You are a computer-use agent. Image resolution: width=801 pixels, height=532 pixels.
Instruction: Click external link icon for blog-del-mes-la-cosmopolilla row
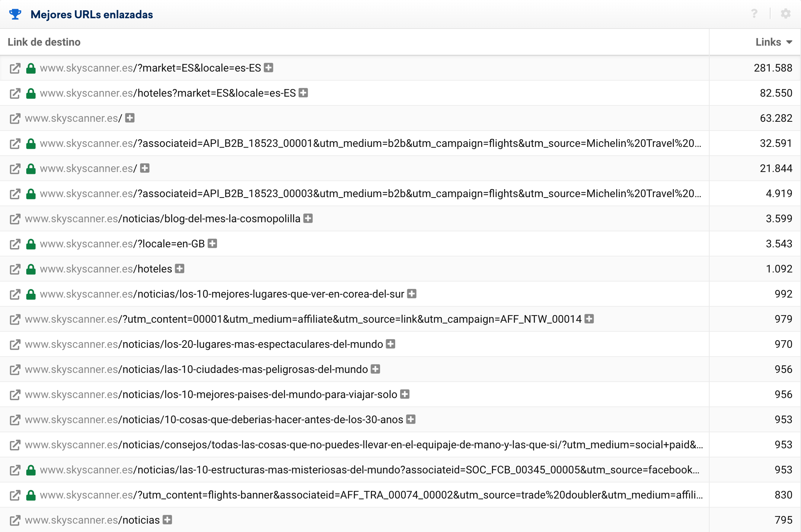pyautogui.click(x=15, y=219)
